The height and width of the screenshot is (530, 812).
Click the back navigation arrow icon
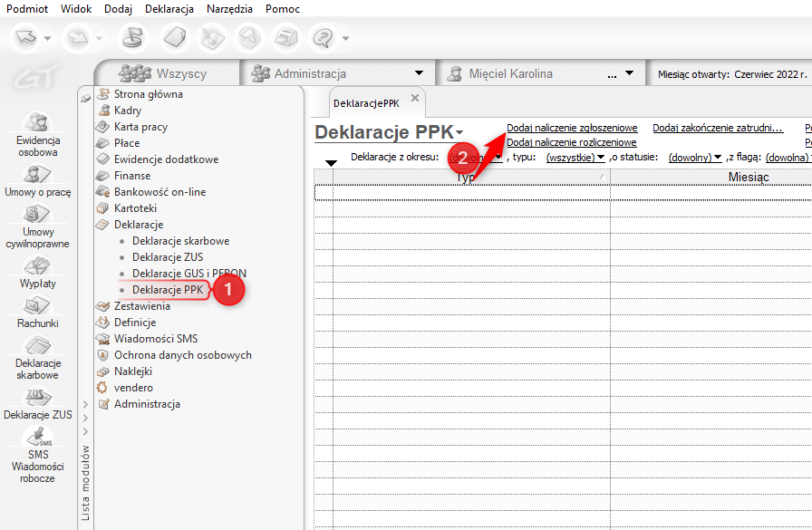[x=26, y=38]
